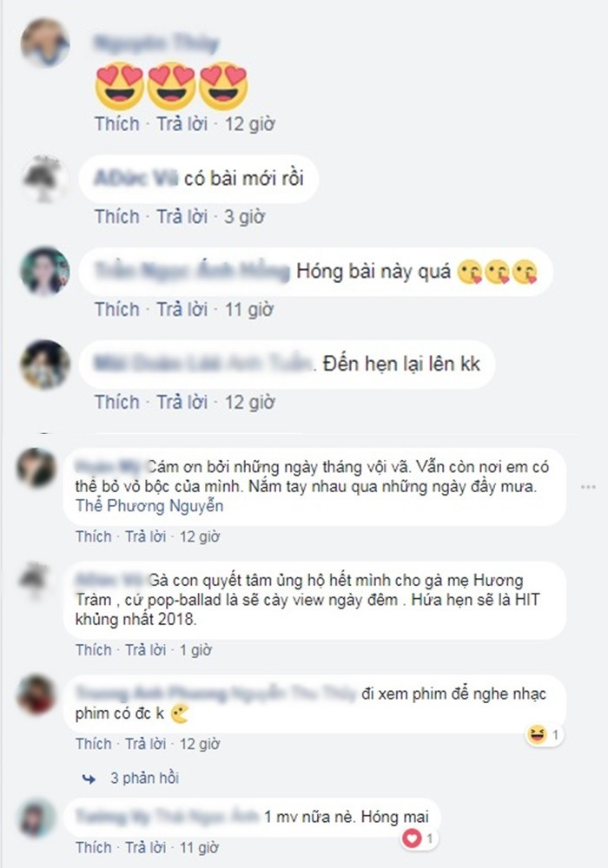Click the reply arrow icon beside '3 phản hồi'

pyautogui.click(x=89, y=779)
